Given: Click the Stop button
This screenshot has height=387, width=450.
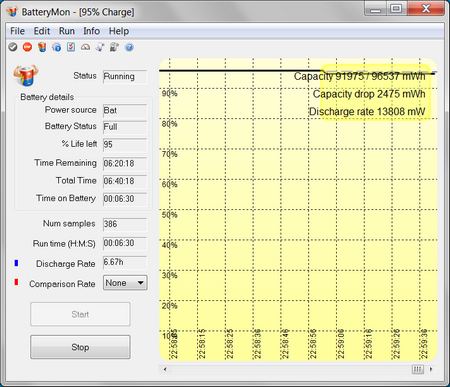Looking at the screenshot, I should [x=80, y=347].
